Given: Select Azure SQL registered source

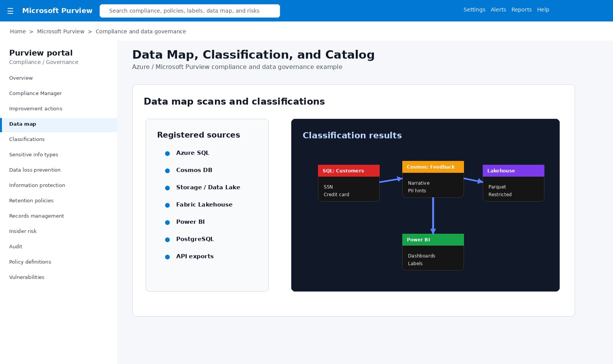Looking at the screenshot, I should (193, 153).
